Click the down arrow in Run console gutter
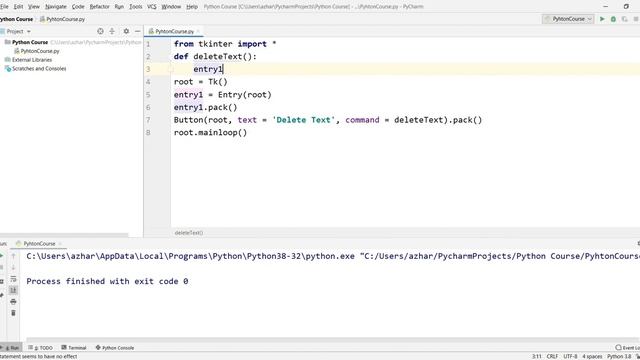 (13, 267)
